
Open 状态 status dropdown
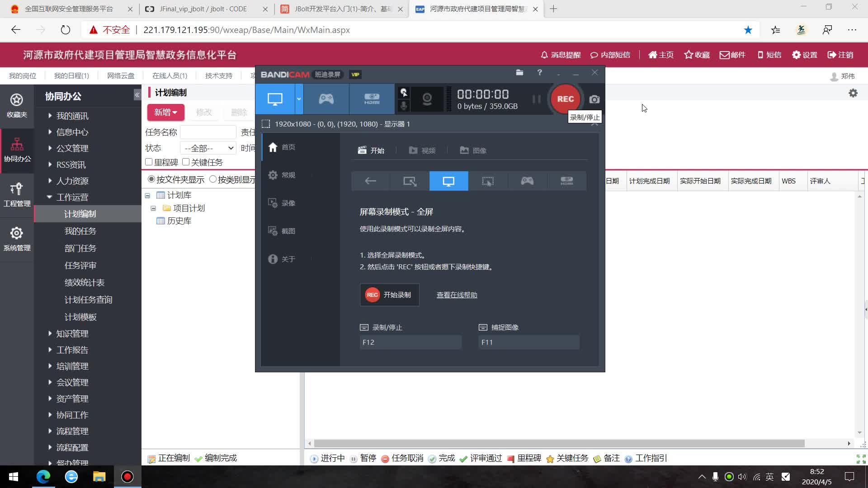tap(208, 148)
